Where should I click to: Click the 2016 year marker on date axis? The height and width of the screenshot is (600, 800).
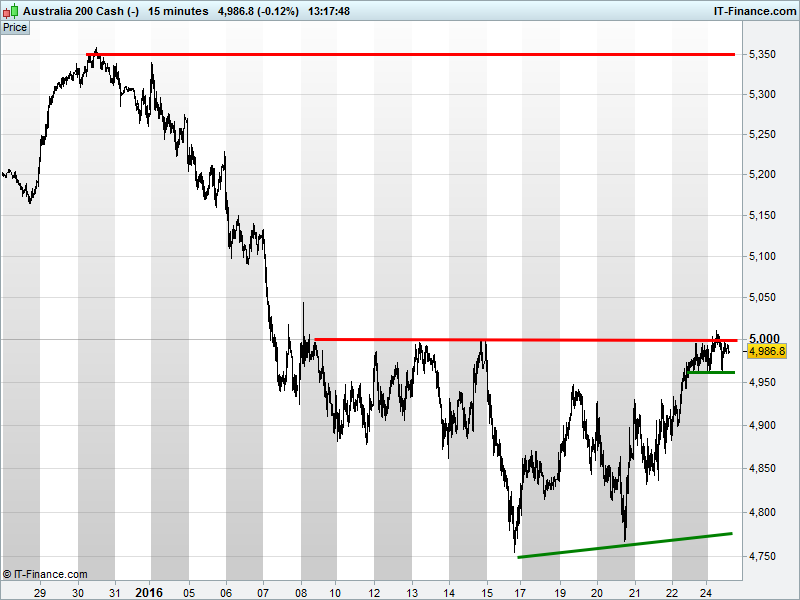click(x=148, y=590)
